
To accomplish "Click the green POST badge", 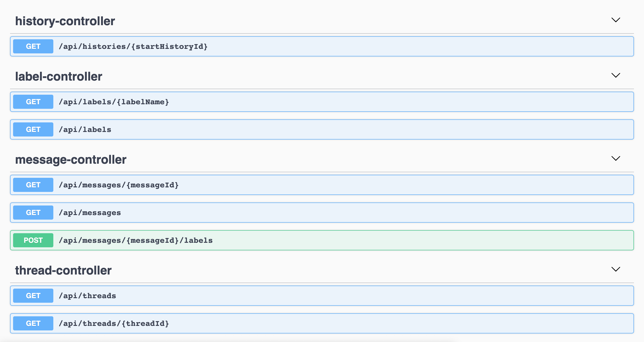I will 33,240.
